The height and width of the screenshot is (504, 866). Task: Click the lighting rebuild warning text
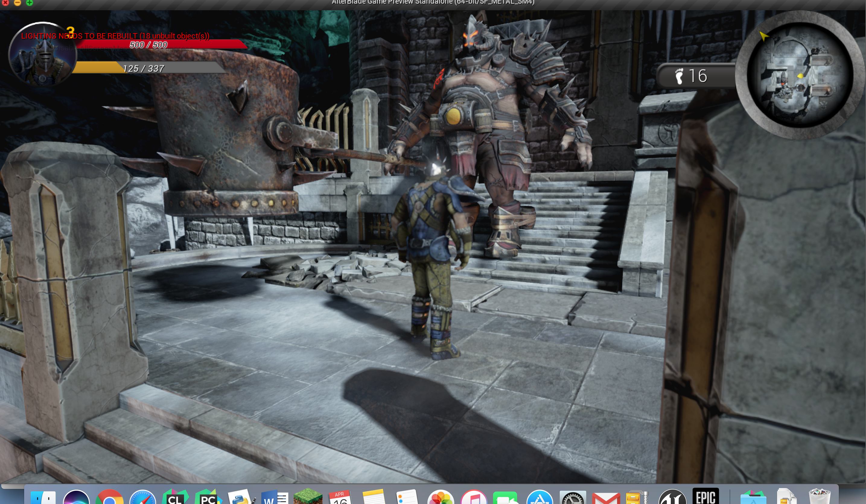point(115,36)
